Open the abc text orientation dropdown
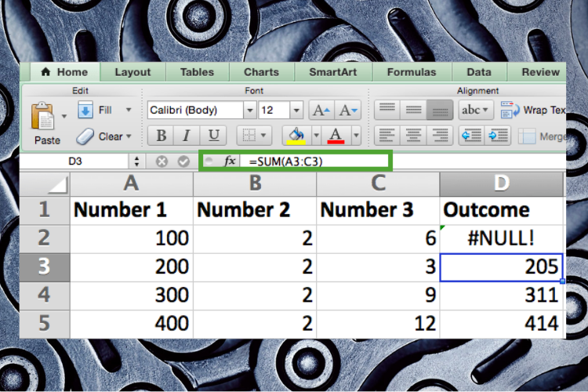 coord(476,110)
